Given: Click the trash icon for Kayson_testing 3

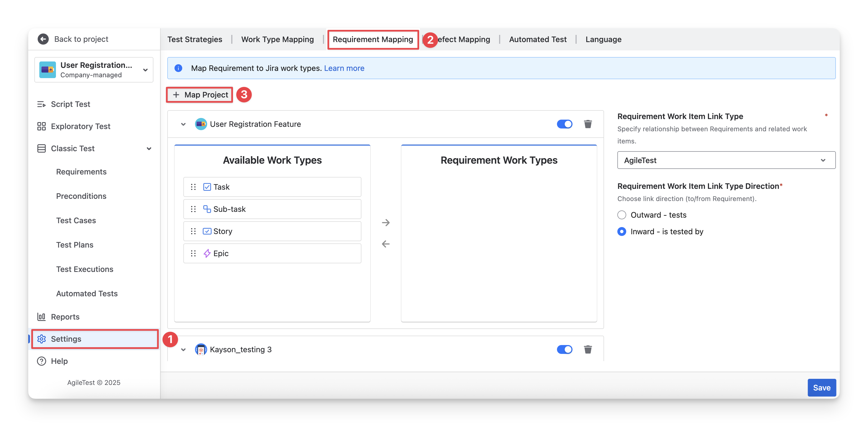Looking at the screenshot, I should 588,349.
